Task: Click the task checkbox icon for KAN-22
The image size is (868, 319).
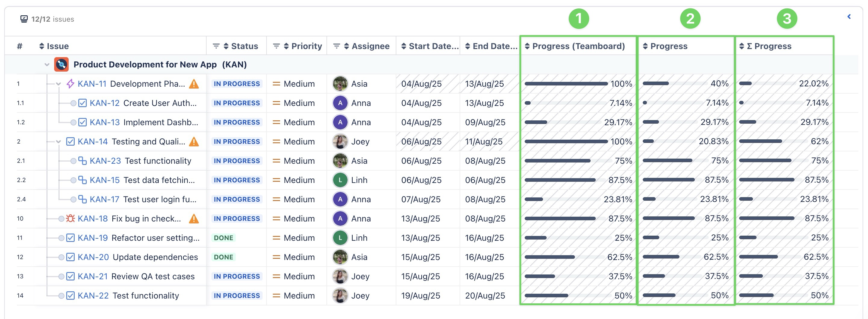Action: pyautogui.click(x=70, y=296)
